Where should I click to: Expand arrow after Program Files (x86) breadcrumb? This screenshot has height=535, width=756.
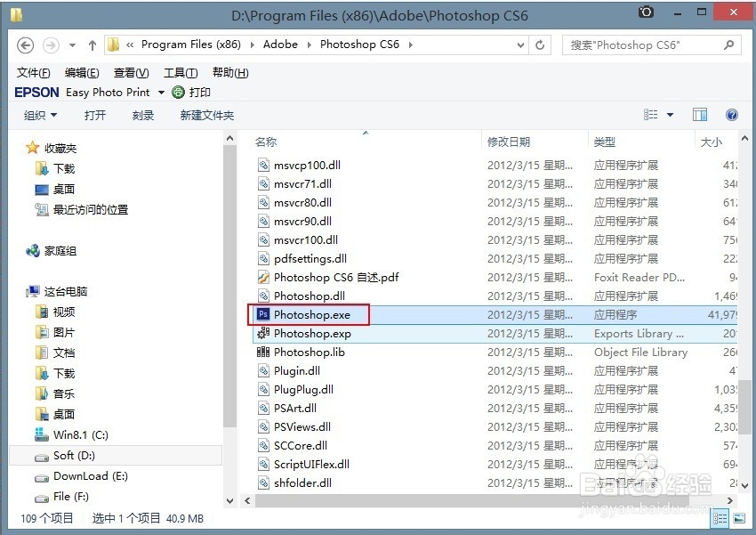(253, 45)
